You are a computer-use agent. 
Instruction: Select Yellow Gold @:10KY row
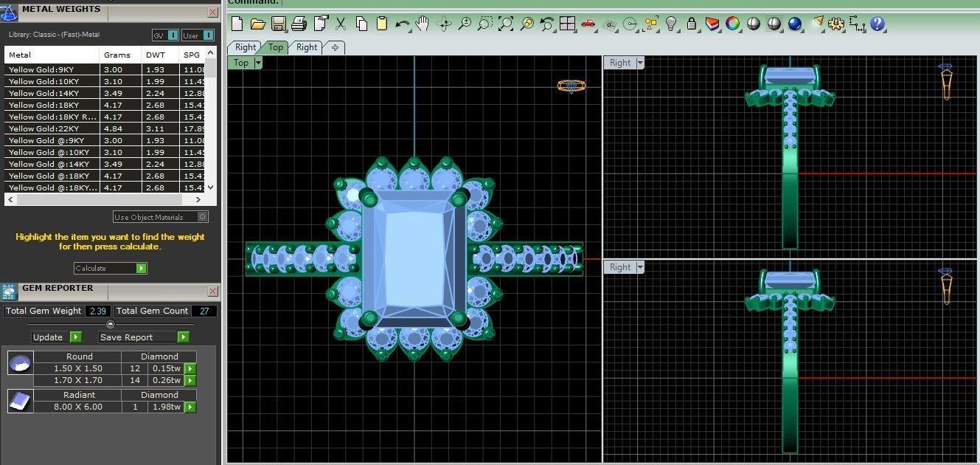pyautogui.click(x=105, y=152)
